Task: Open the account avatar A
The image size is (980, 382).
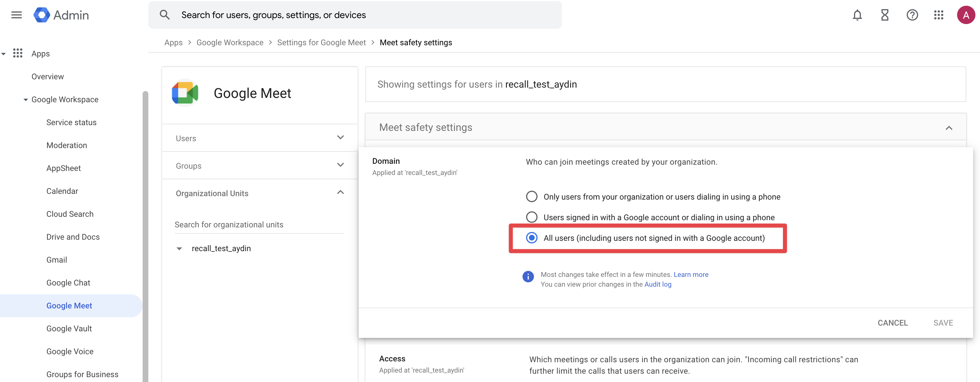Action: 966,15
